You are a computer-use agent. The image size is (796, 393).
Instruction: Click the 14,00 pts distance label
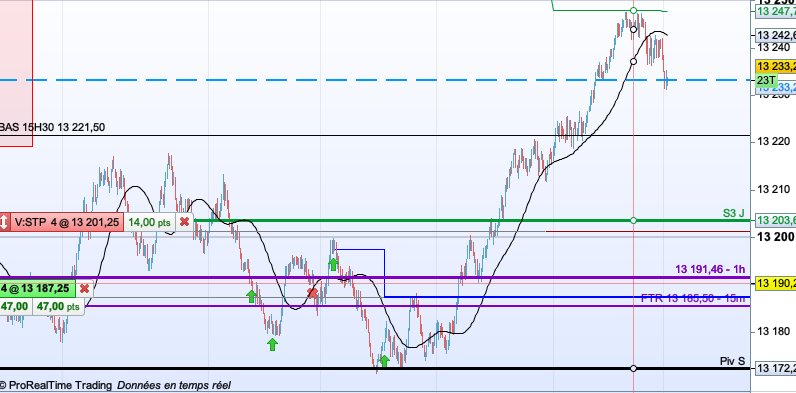pyautogui.click(x=151, y=222)
